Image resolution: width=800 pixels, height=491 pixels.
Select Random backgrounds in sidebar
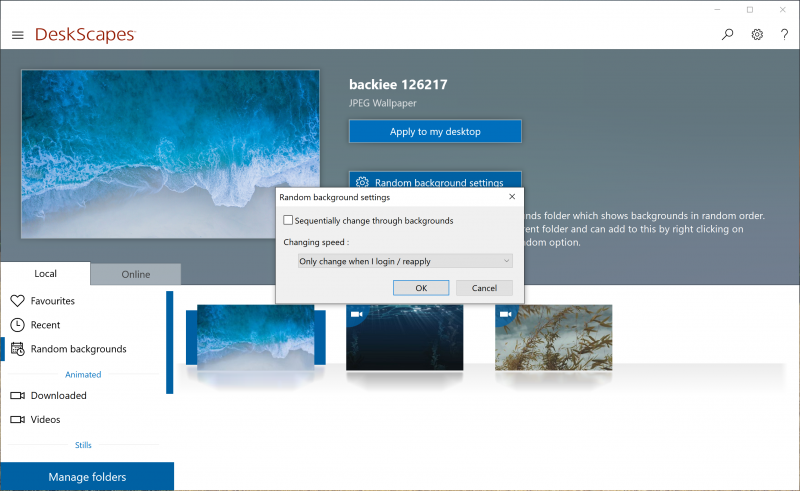[79, 349]
